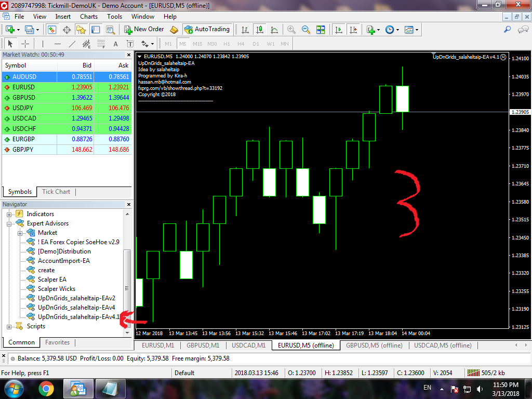Open the Windows Start menu
532x399 pixels.
click(14, 389)
